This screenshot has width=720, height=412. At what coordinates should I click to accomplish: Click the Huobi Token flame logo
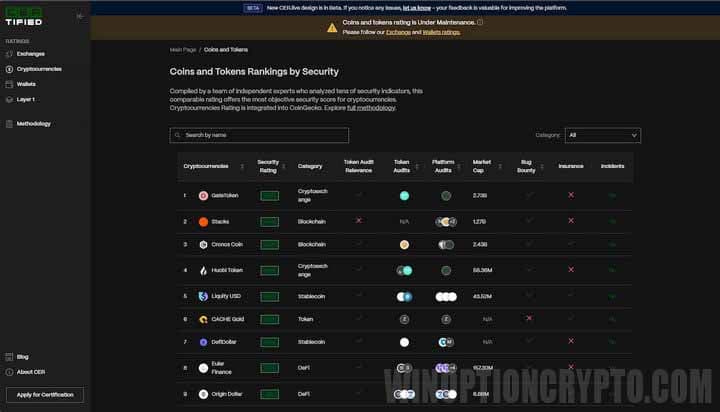[x=203, y=270]
